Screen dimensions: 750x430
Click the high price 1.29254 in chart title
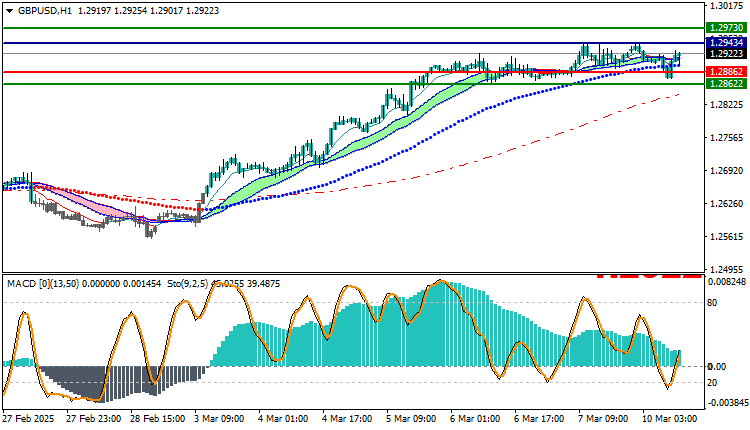pos(131,11)
